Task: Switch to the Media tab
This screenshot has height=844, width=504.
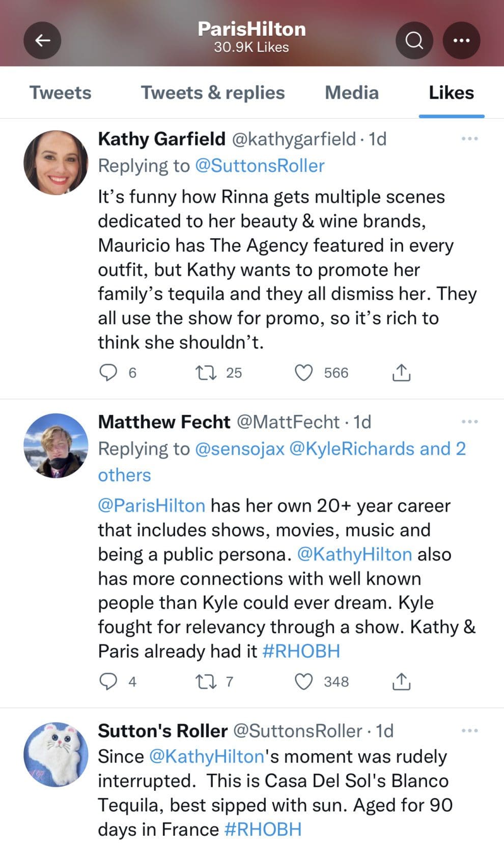Action: [x=351, y=93]
